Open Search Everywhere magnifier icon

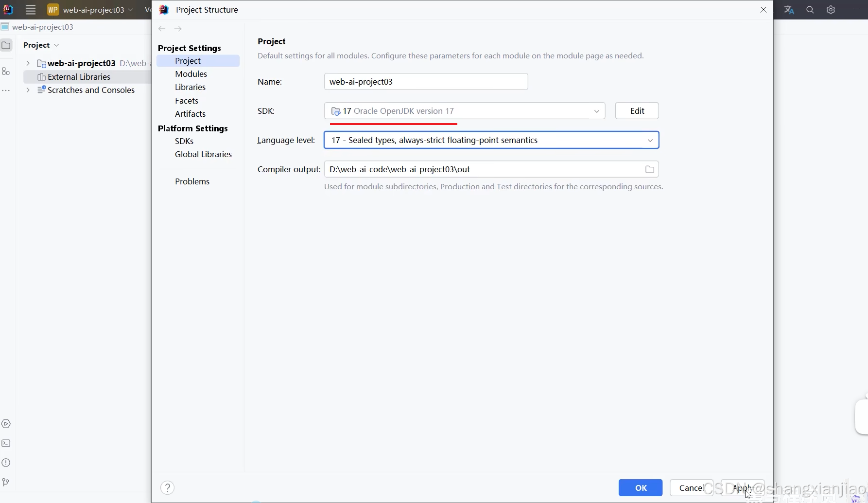point(810,10)
